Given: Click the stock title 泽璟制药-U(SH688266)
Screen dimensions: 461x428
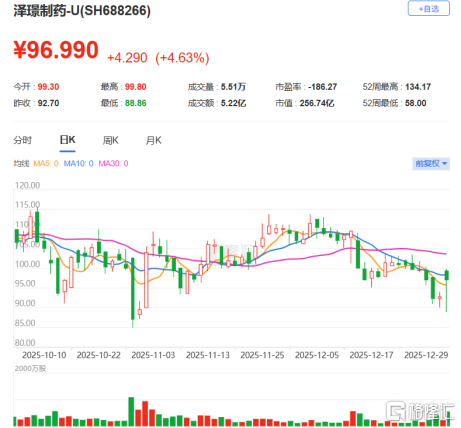Looking at the screenshot, I should 82,11.
